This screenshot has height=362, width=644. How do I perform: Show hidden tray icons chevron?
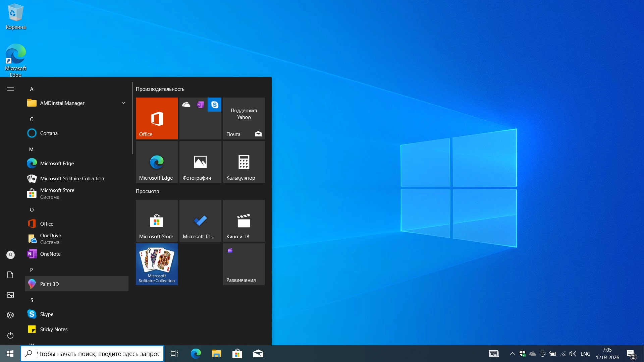(512, 354)
